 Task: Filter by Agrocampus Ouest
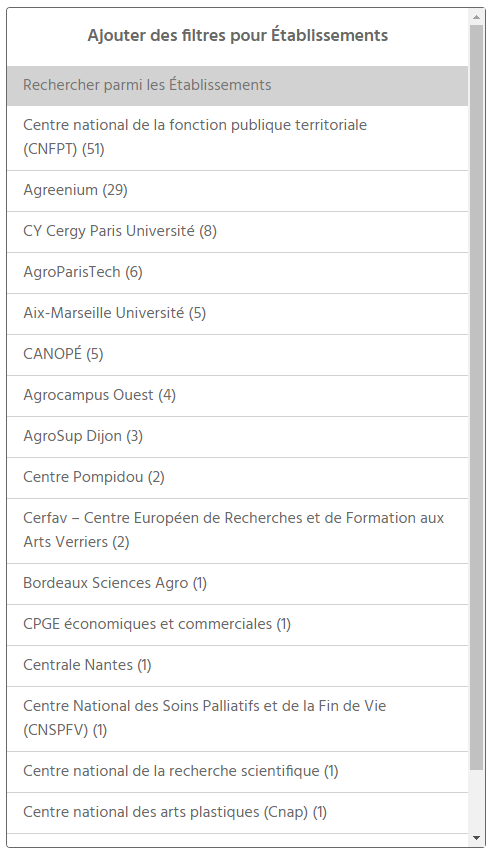click(237, 395)
